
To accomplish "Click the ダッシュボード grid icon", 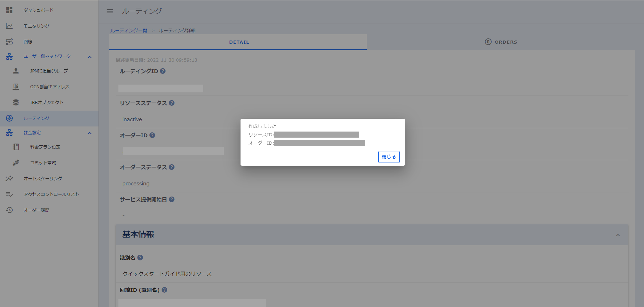I will [9, 10].
